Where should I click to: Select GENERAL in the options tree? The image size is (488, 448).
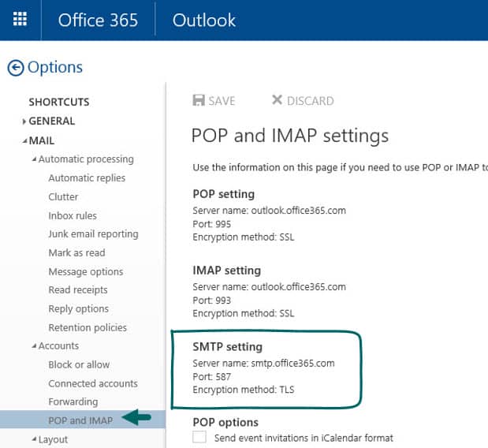(x=52, y=121)
